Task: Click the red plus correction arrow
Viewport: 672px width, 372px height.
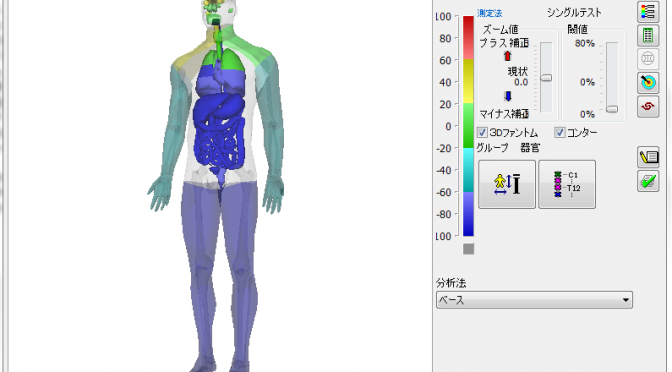Action: (x=508, y=56)
